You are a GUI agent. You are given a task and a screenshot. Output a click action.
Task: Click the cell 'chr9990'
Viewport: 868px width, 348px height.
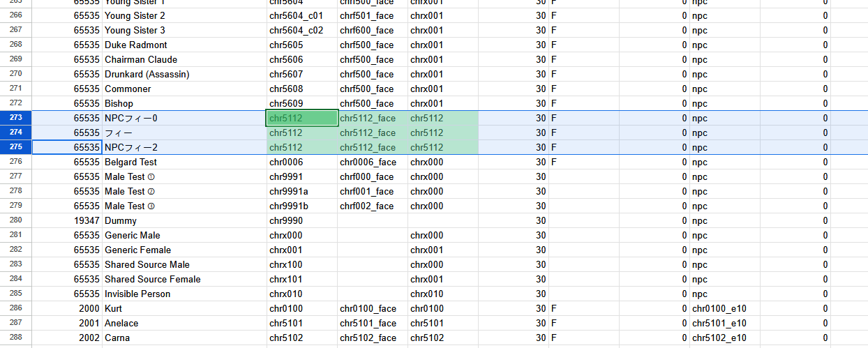(x=302, y=220)
